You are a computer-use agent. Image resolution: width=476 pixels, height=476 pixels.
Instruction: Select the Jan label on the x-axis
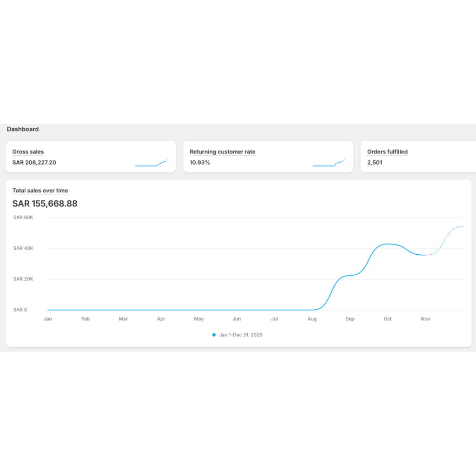click(47, 319)
